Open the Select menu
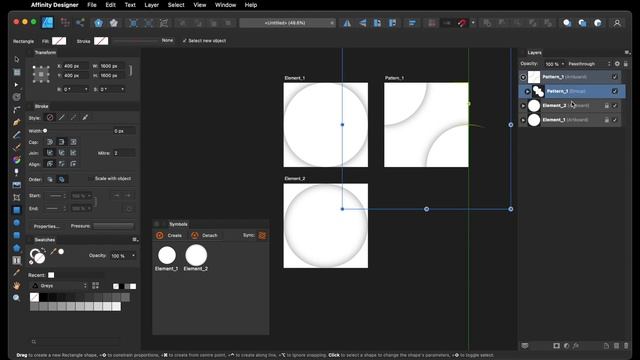Screen dimensions: 640x360 [176, 5]
